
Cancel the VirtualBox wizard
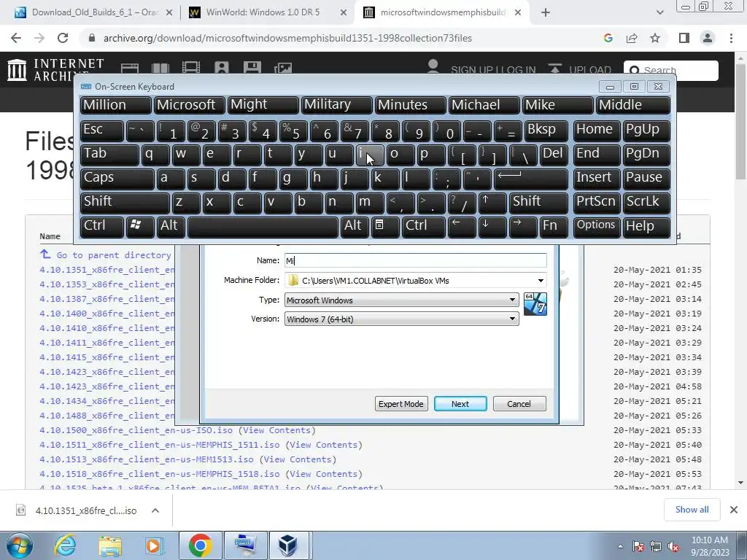[x=519, y=404]
